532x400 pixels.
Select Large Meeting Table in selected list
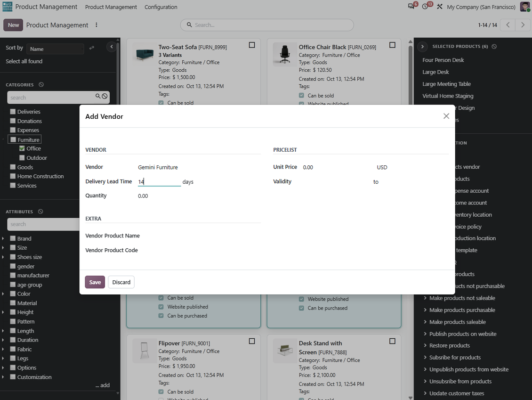[446, 84]
